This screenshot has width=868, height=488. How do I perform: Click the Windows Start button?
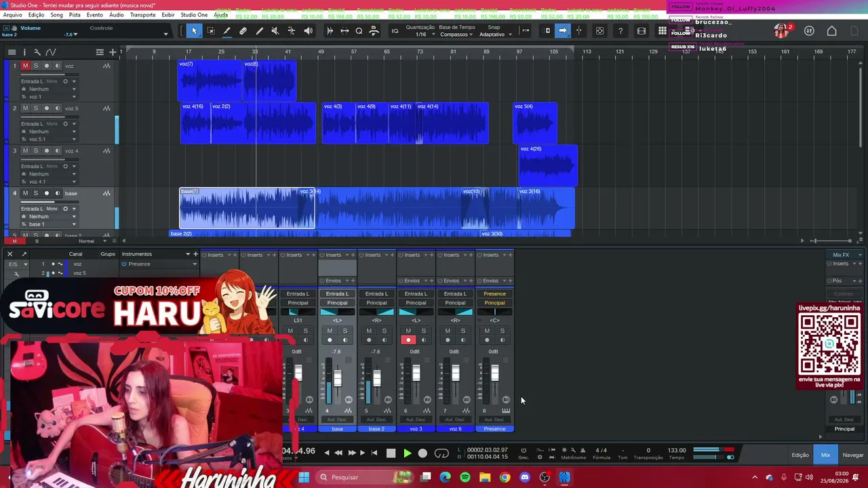(x=304, y=477)
